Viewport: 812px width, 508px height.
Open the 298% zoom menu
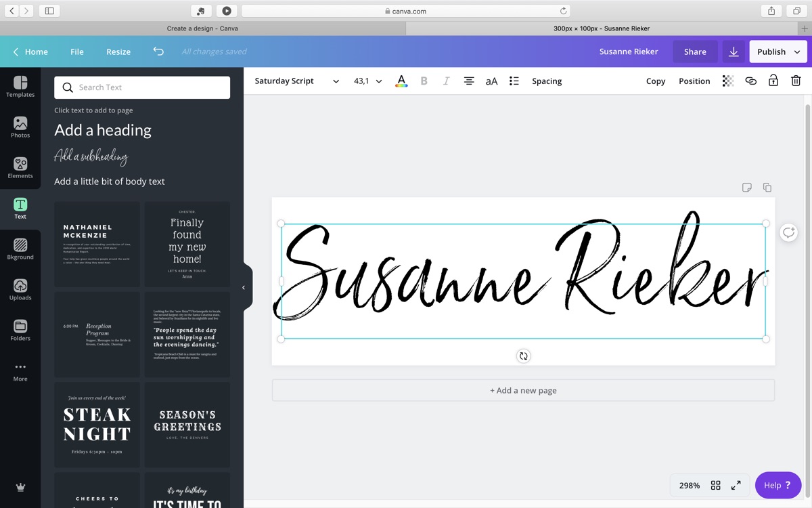pyautogui.click(x=690, y=485)
